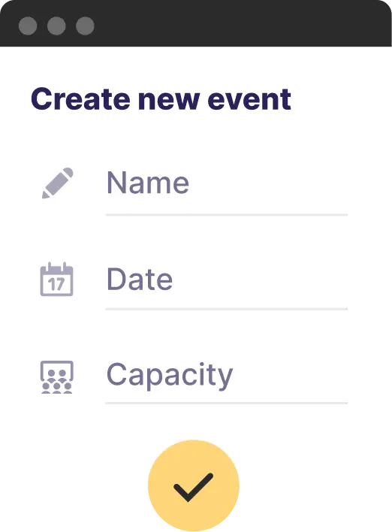Click the leftmost gray window dot

coord(28,26)
